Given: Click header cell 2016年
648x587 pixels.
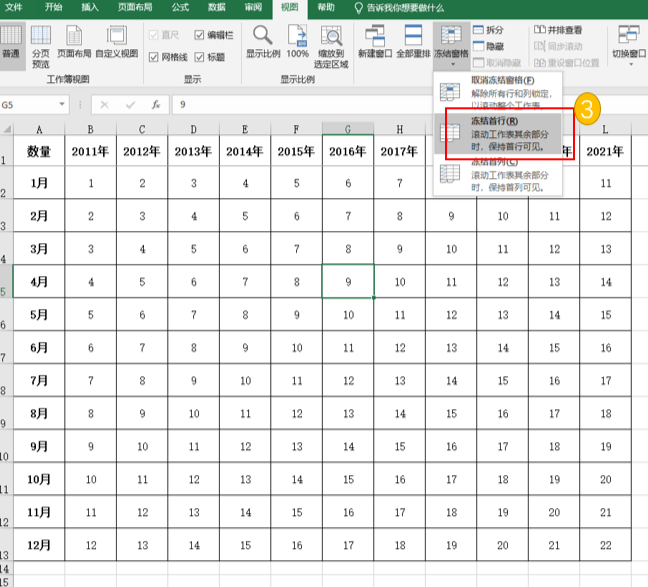Looking at the screenshot, I should [348, 151].
